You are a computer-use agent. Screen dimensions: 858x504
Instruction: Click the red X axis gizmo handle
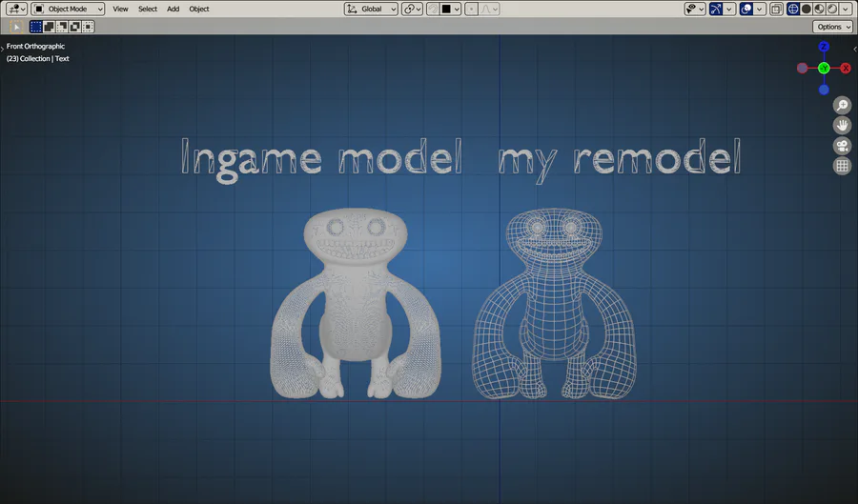(846, 69)
